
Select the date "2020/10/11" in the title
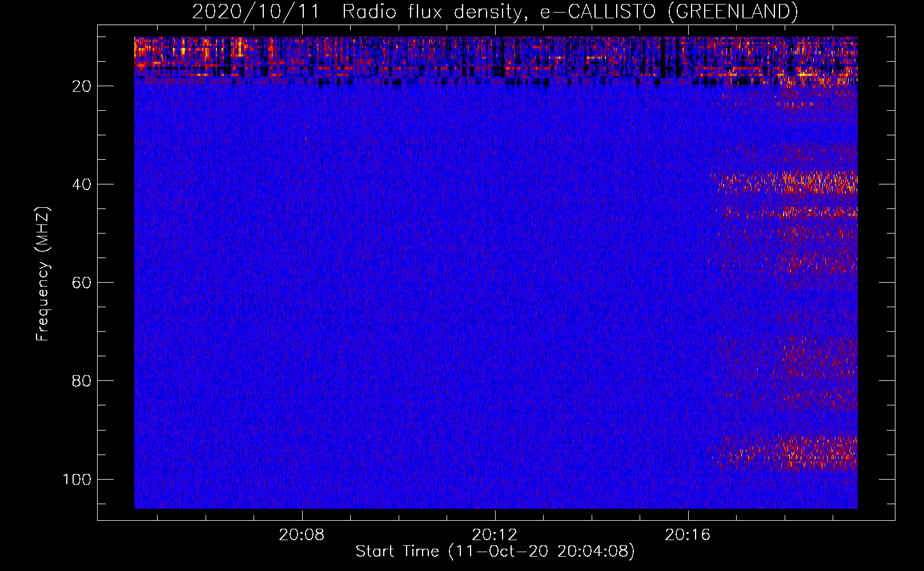tap(255, 11)
